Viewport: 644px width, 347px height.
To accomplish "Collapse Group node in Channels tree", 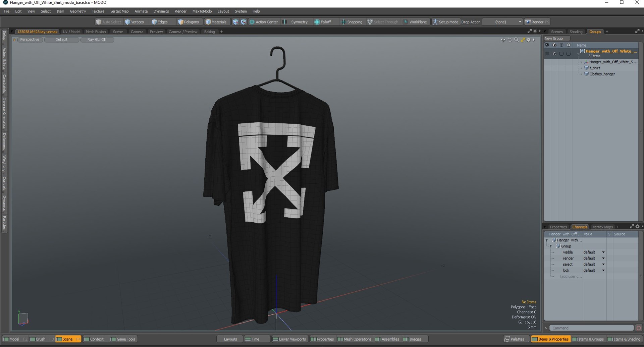I will 551,246.
